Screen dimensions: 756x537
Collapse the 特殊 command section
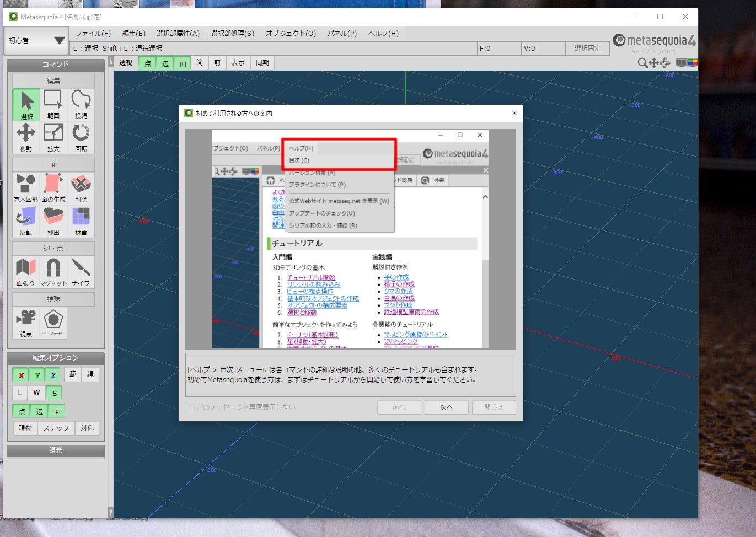[53, 299]
